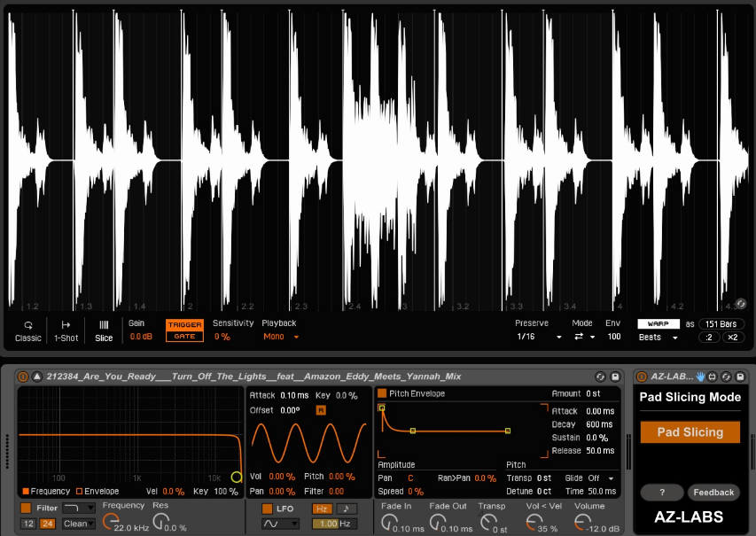Click the hand icon on AZ-LABS device
The width and height of the screenshot is (756, 536).
click(x=700, y=377)
